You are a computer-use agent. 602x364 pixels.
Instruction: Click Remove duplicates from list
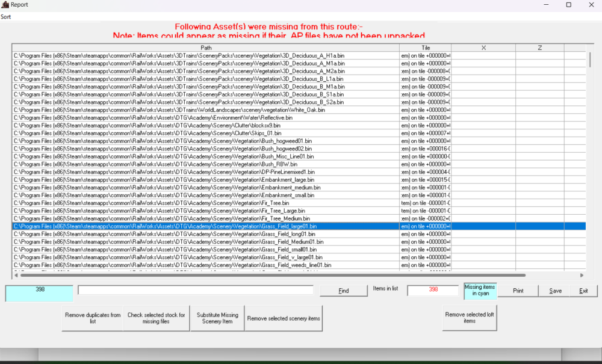pyautogui.click(x=92, y=318)
